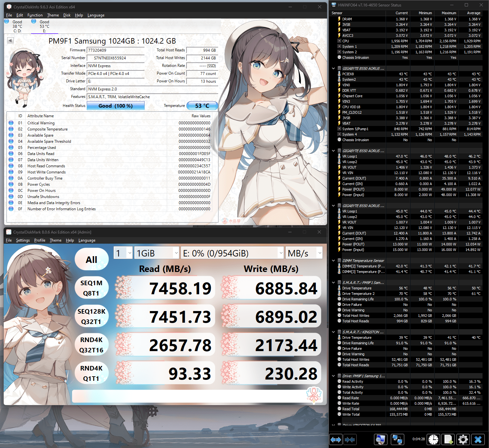Click the previous disk arrow in CrystalDiskInfo
The image size is (489, 448).
(x=10, y=40)
